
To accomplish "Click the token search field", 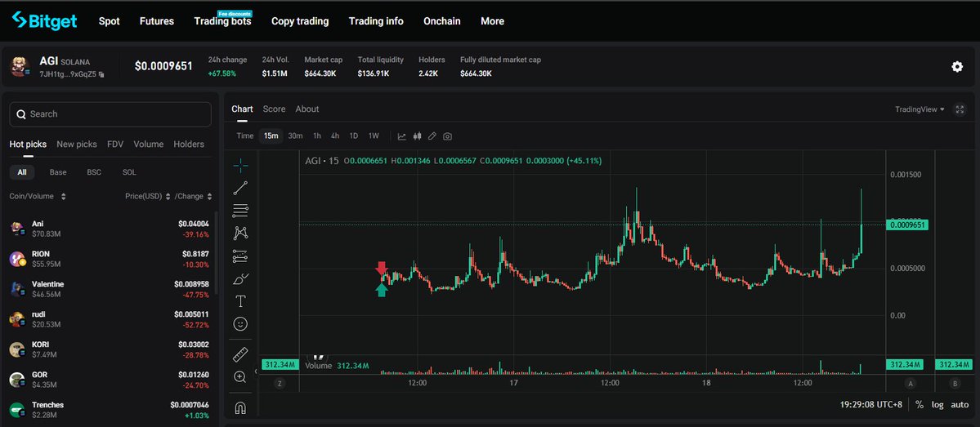I will pyautogui.click(x=110, y=114).
